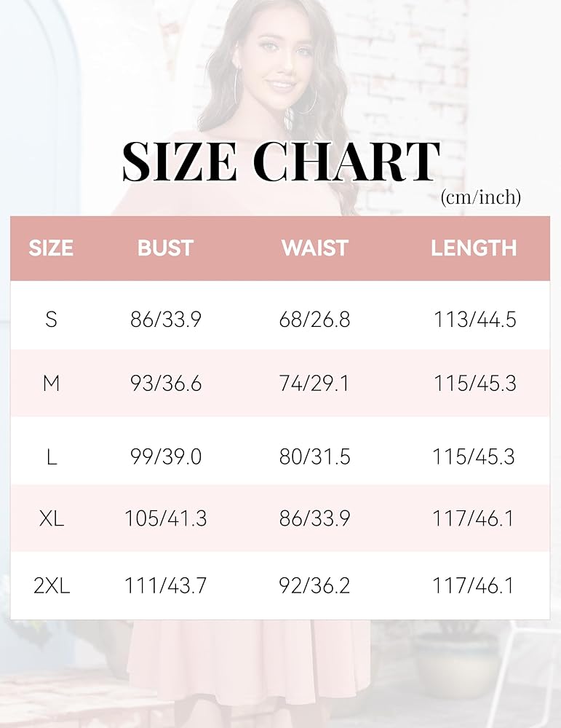Click bust value 99/39.0 for size L
The image size is (561, 728).
point(165,456)
